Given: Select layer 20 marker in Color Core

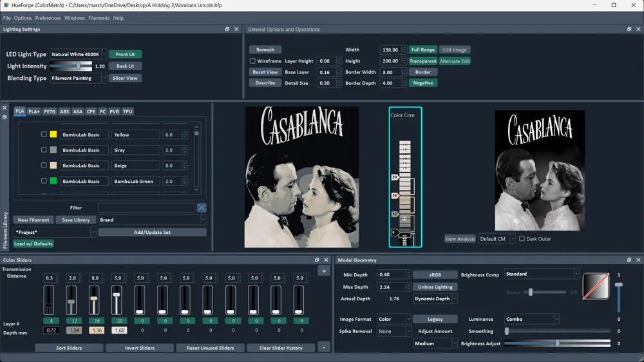Looking at the screenshot, I should [395, 177].
